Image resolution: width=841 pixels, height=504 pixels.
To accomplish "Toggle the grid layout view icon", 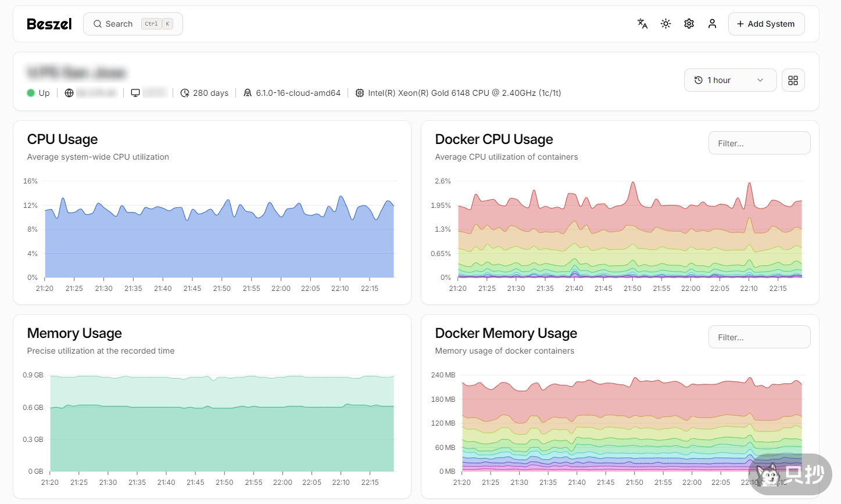I will coord(793,80).
